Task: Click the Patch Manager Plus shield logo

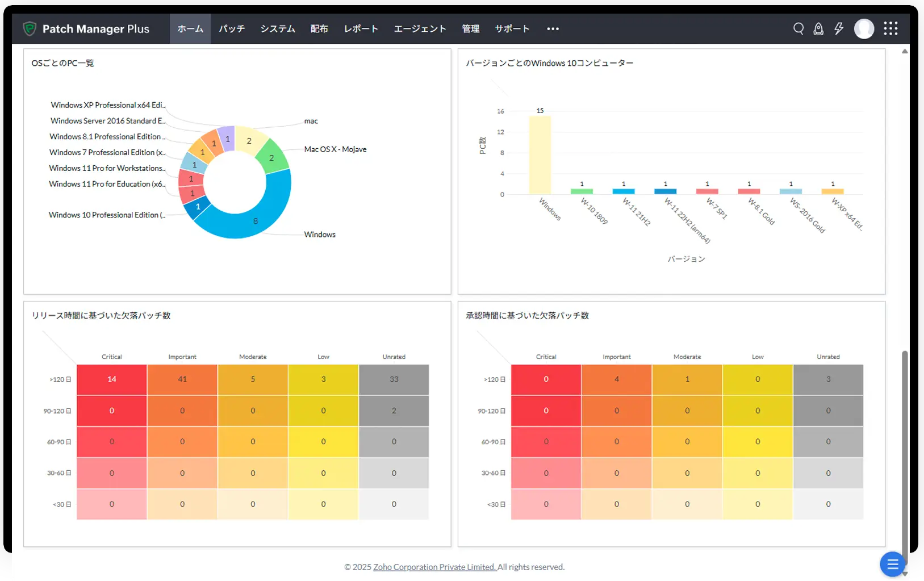Action: 30,28
